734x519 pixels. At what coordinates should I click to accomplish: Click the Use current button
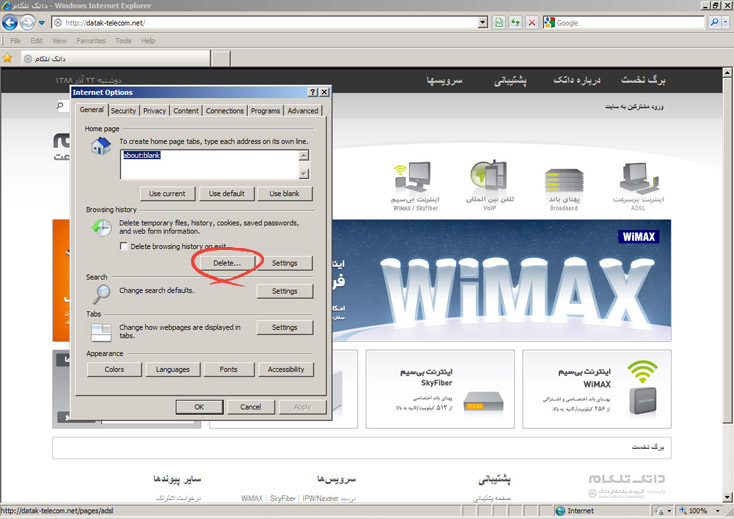coord(167,193)
